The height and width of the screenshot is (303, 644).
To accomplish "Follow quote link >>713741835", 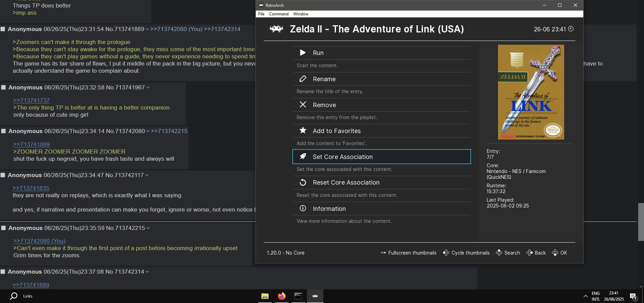I will coord(31,188).
